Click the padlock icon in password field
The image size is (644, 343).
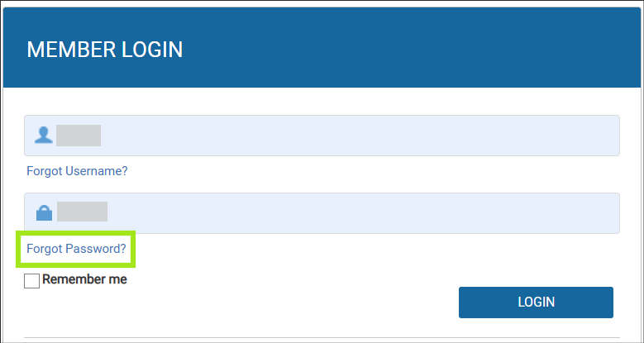point(44,212)
